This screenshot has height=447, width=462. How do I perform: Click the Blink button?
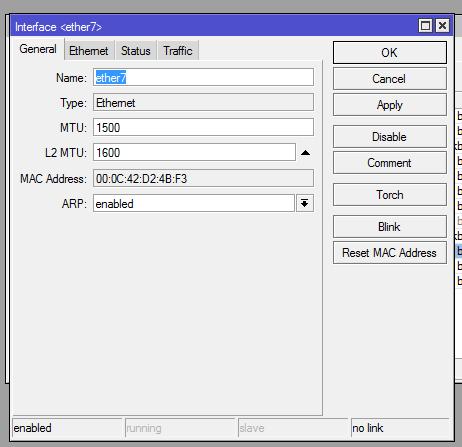click(x=390, y=227)
